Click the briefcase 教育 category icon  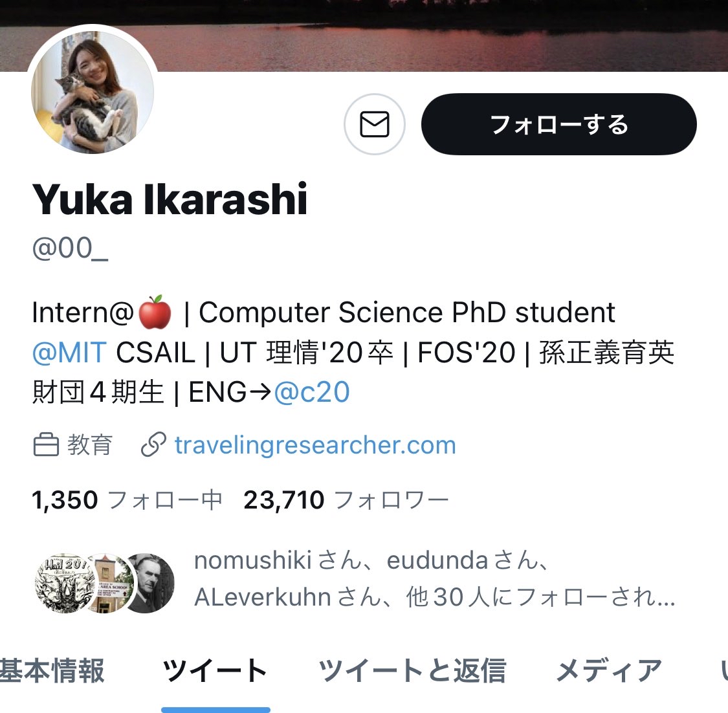tap(46, 444)
